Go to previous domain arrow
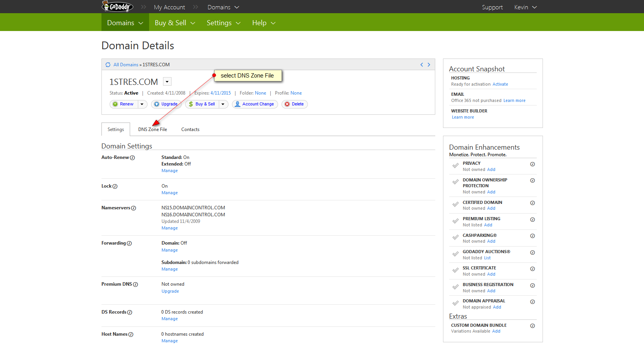Image resolution: width=644 pixels, height=345 pixels. coord(422,65)
